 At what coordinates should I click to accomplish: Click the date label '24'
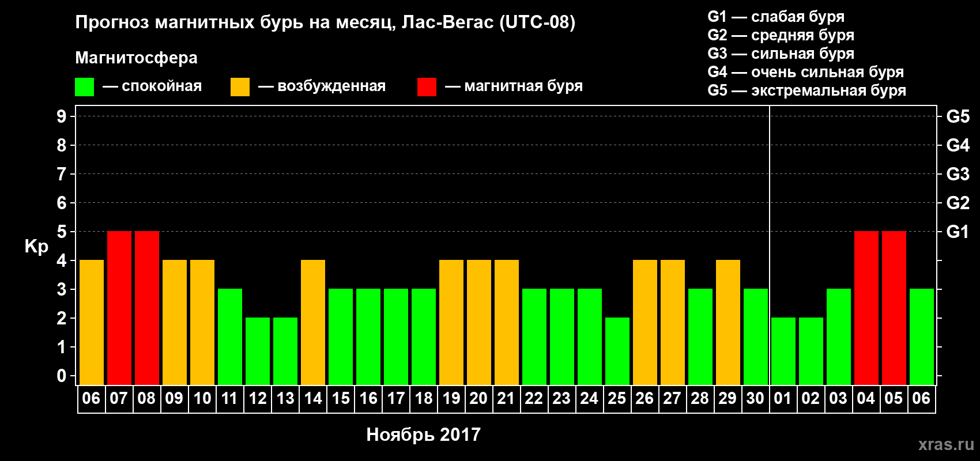click(590, 399)
